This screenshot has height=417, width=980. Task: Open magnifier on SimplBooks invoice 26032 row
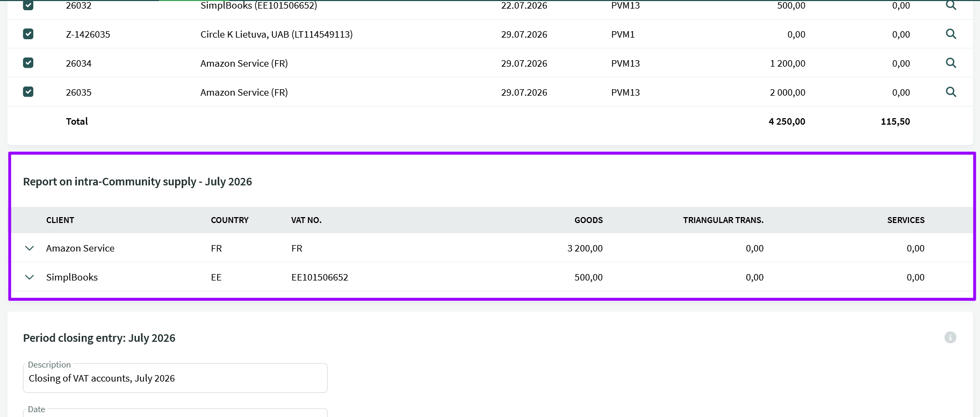(x=950, y=5)
